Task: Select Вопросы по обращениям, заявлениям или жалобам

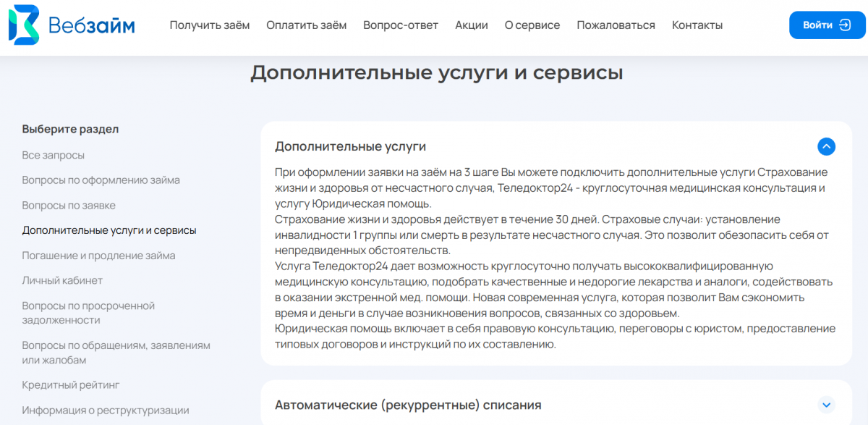Action: [116, 353]
